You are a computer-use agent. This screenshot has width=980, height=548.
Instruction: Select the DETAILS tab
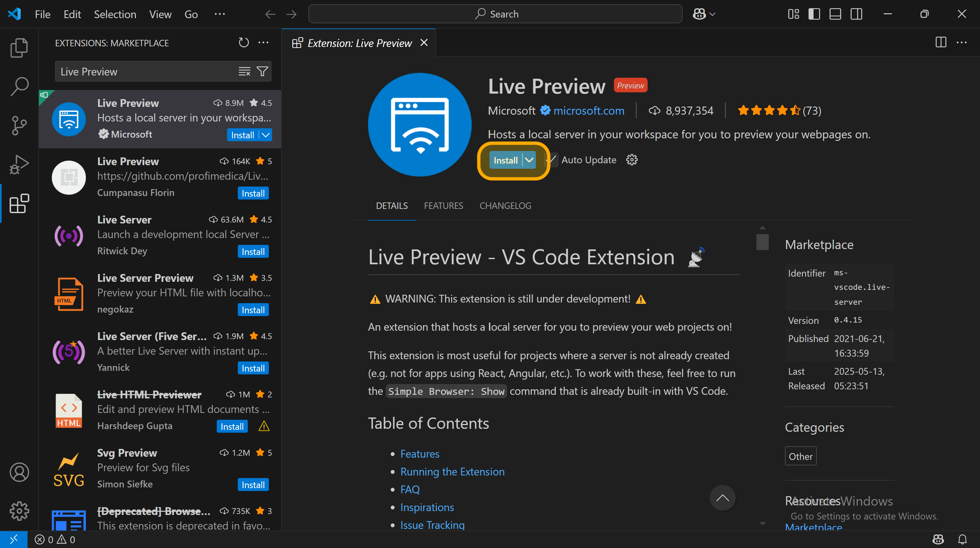tap(391, 206)
